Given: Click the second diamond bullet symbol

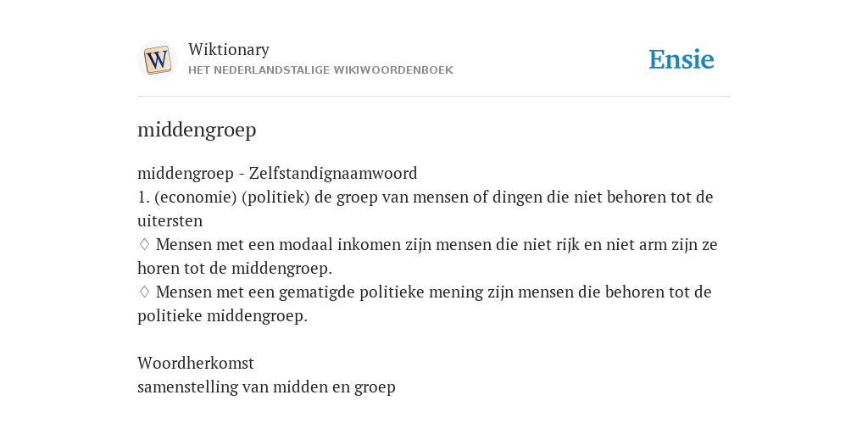Looking at the screenshot, I should [144, 292].
